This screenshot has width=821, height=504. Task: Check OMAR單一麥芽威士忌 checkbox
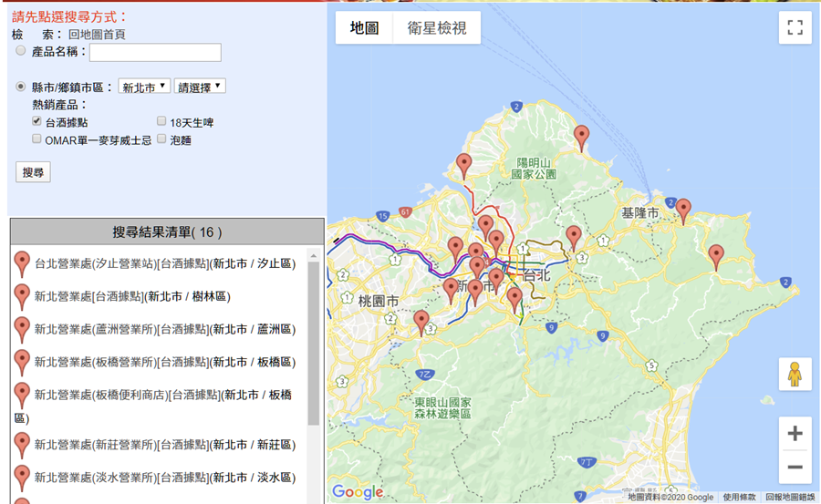(x=36, y=139)
